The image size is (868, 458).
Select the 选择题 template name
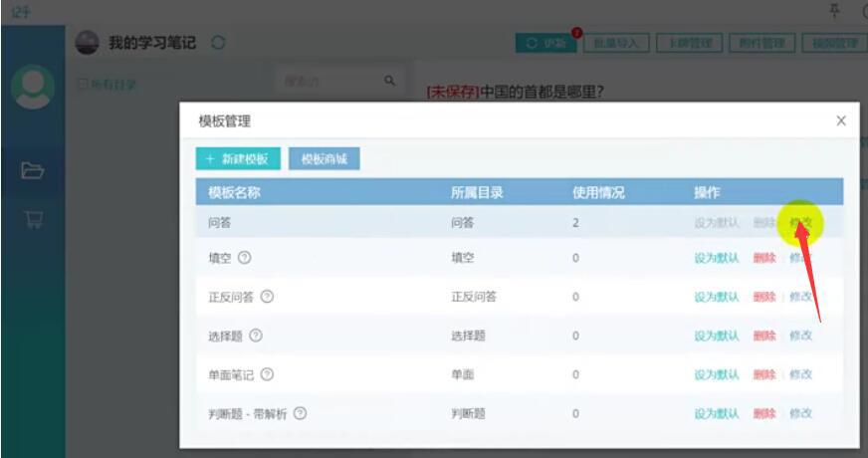pyautogui.click(x=225, y=336)
